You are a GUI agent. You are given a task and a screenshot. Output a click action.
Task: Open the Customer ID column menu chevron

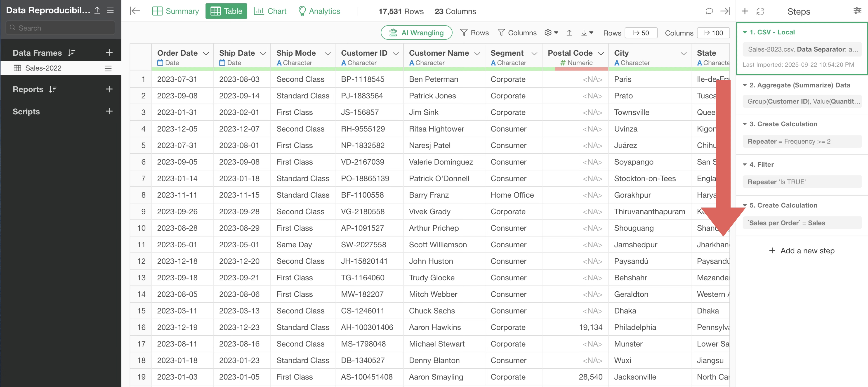pyautogui.click(x=396, y=53)
